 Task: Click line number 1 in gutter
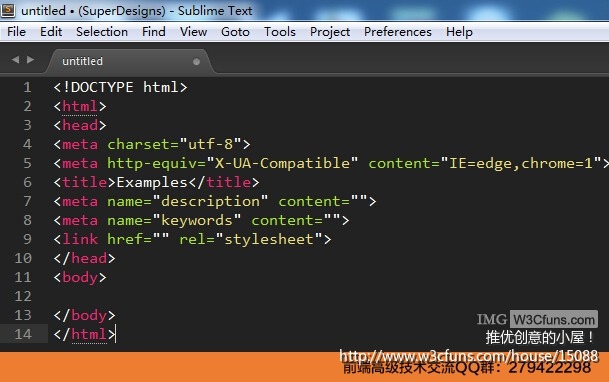tap(27, 87)
